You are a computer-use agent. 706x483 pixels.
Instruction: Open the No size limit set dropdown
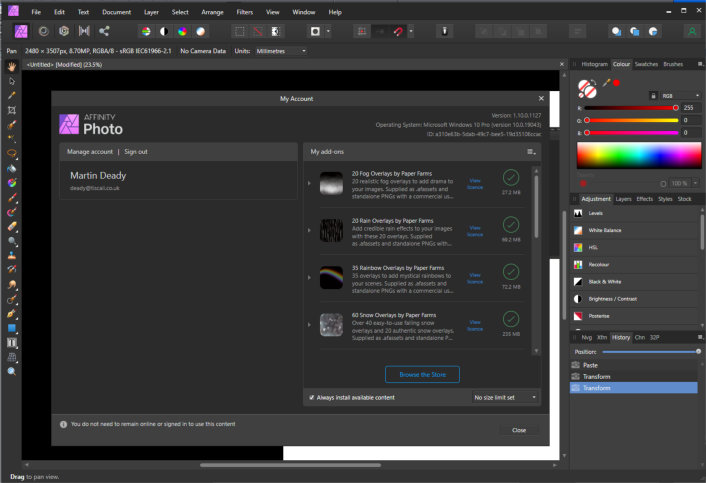506,397
